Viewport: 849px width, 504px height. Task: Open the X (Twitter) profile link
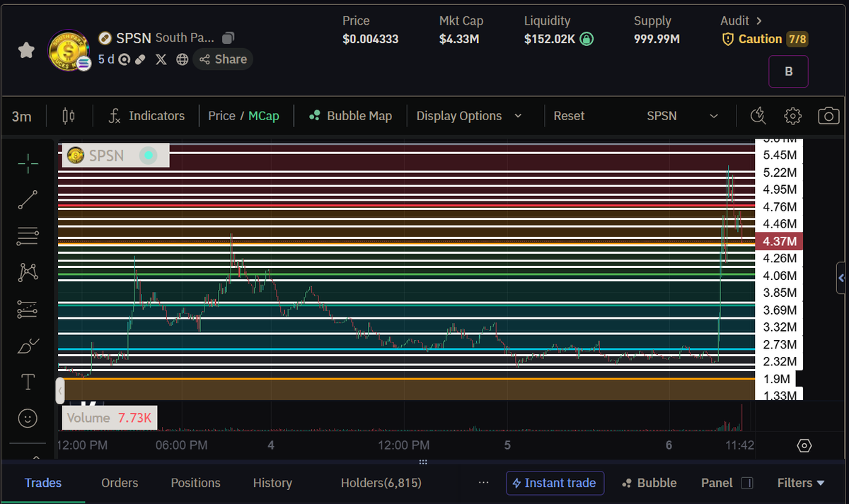tap(161, 59)
